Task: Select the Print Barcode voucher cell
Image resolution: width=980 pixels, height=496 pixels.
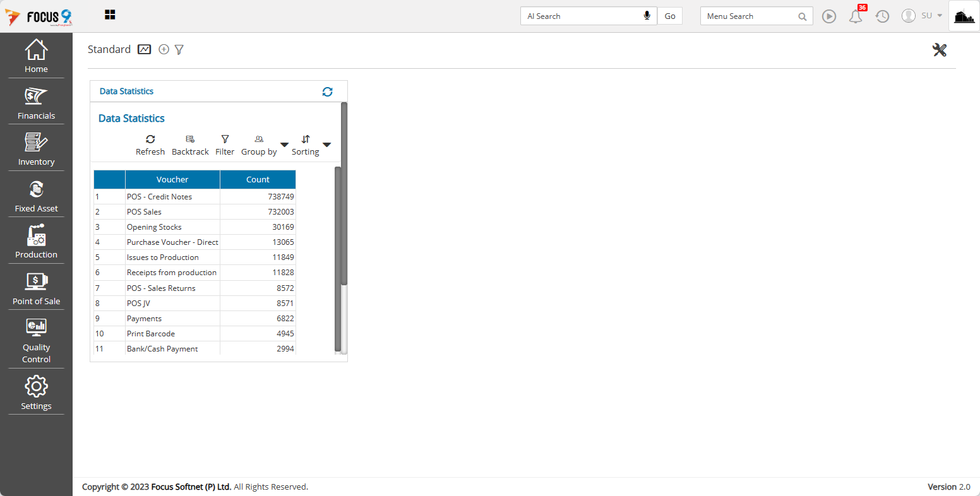Action: coord(172,334)
